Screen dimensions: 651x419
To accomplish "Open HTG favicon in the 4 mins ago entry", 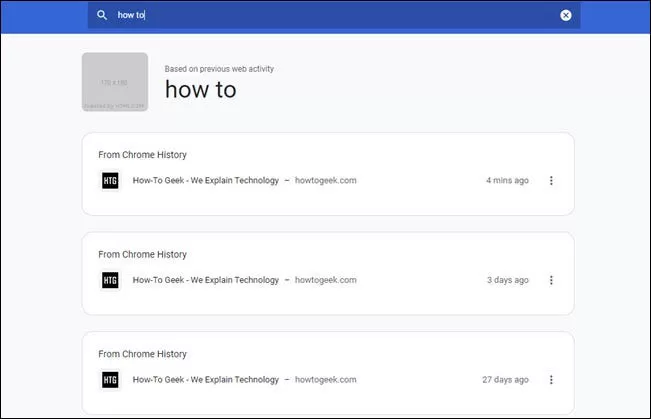I will (110, 181).
